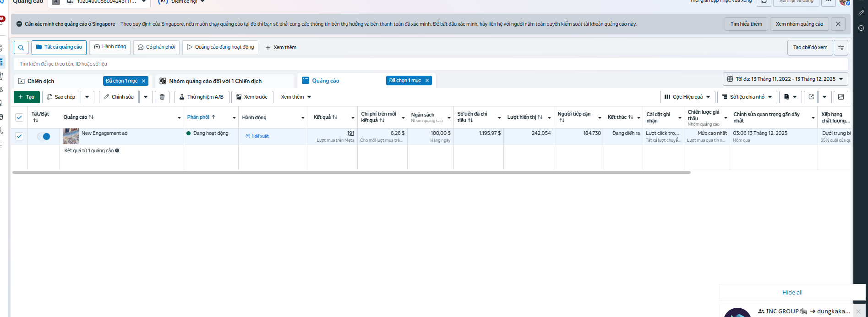Select the Có phân phối filter
The image size is (868, 317).
(x=156, y=47)
